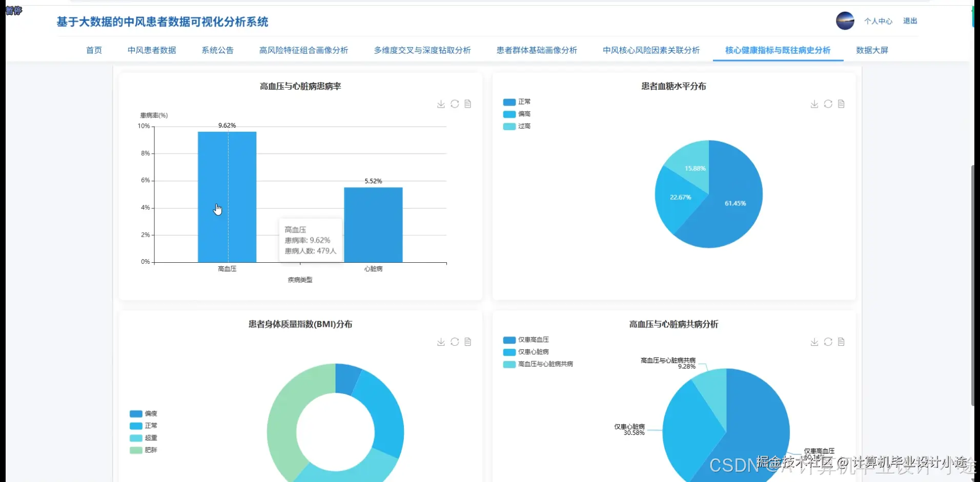Click the refresh icon on 高血压与心脏病共病分析 chart
980x482 pixels.
tap(828, 342)
